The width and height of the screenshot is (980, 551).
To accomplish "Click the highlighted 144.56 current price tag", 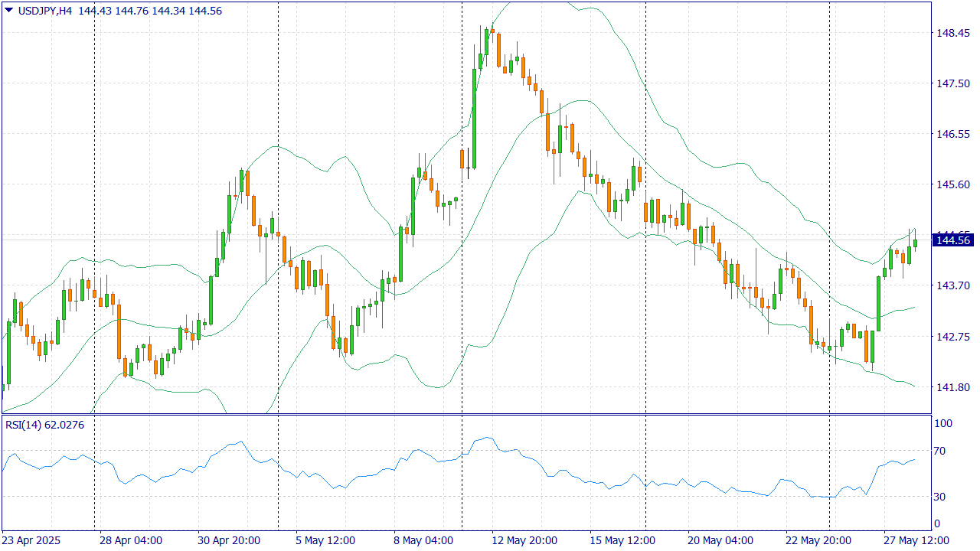I will [x=952, y=240].
